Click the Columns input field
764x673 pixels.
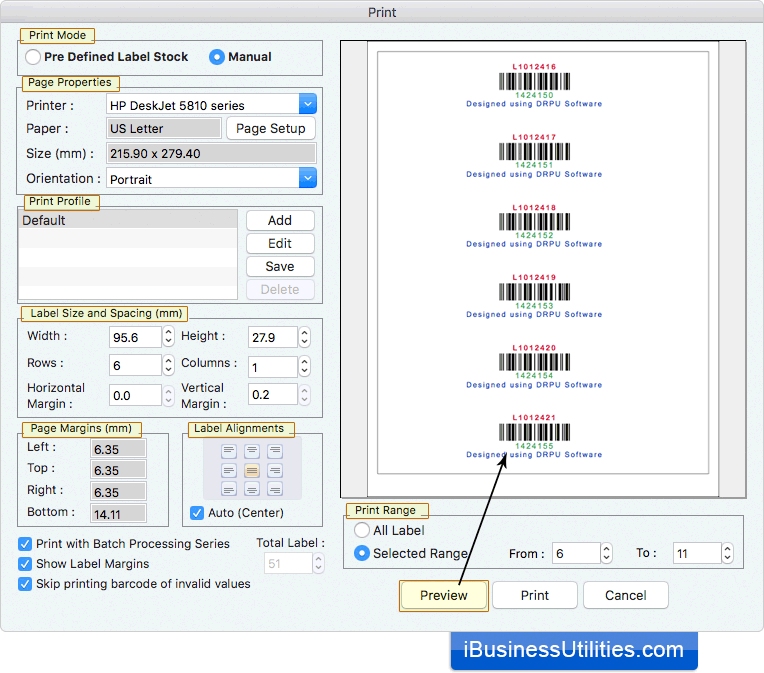pyautogui.click(x=272, y=366)
